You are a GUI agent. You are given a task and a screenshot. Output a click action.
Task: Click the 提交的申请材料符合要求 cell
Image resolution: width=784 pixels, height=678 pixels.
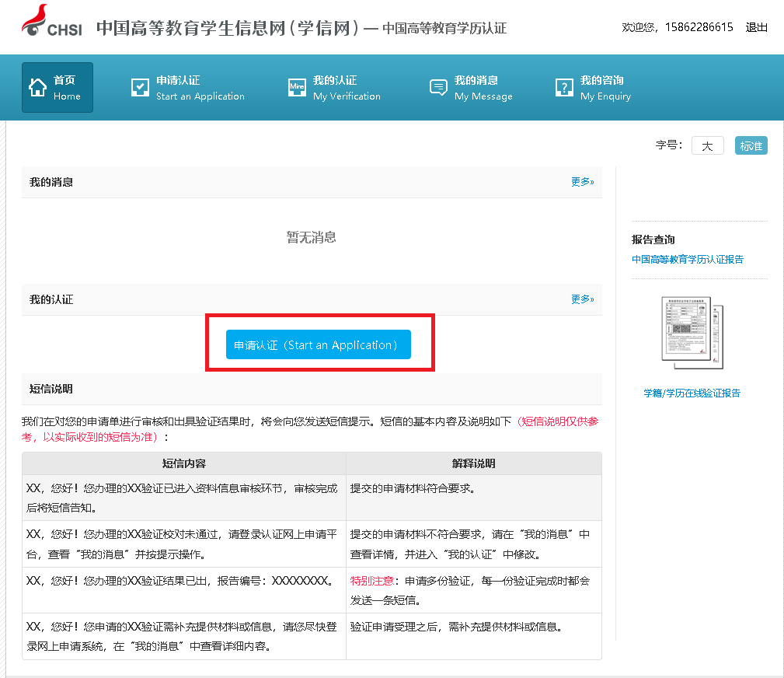click(473, 498)
